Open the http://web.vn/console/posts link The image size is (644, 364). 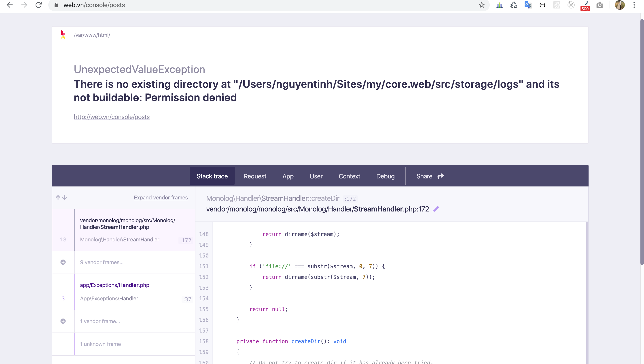pos(112,117)
